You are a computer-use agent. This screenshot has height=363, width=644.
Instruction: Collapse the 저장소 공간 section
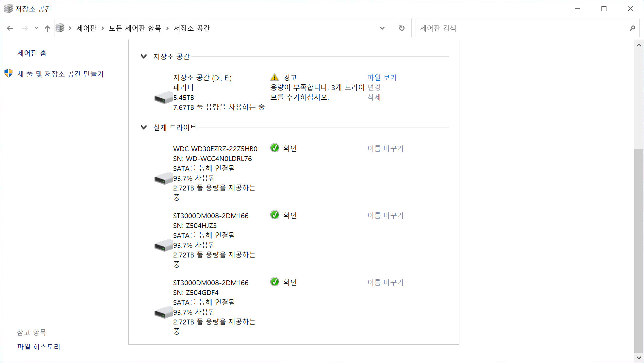coord(143,56)
